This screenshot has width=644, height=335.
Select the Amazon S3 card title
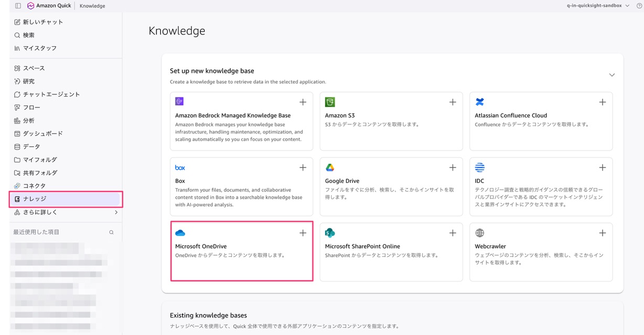point(340,115)
